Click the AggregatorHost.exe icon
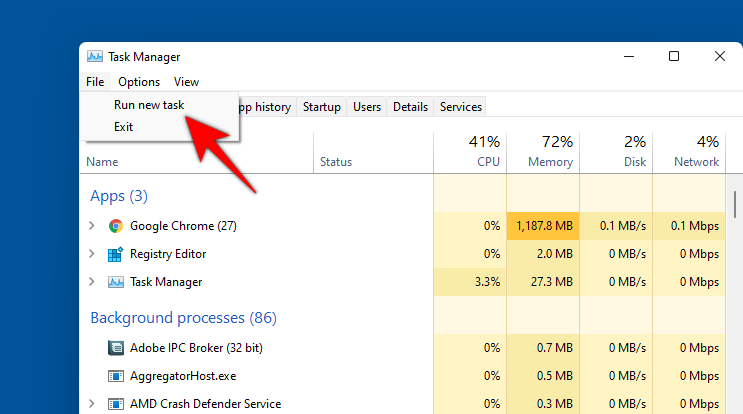 116,376
